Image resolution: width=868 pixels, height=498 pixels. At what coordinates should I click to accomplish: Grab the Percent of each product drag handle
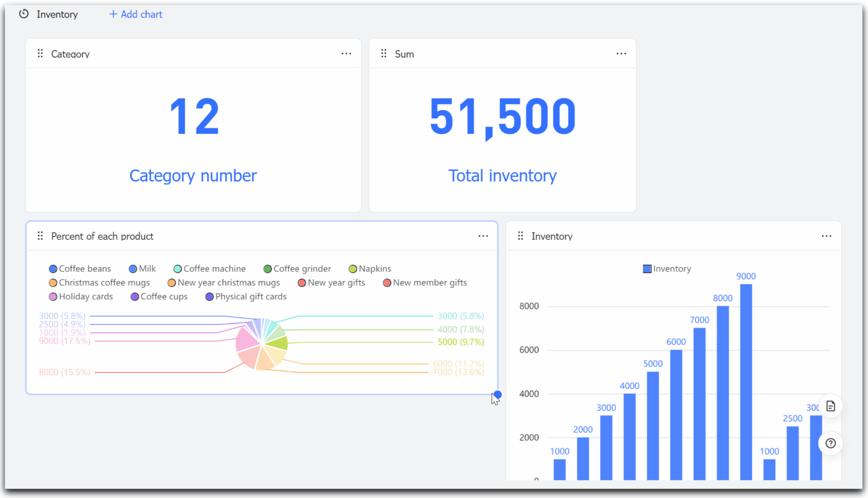coord(40,236)
